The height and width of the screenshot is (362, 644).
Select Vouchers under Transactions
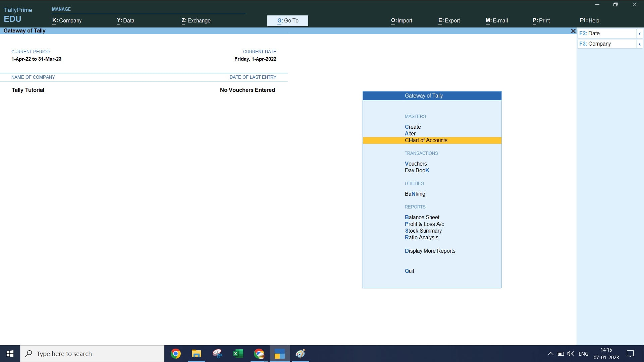click(416, 164)
